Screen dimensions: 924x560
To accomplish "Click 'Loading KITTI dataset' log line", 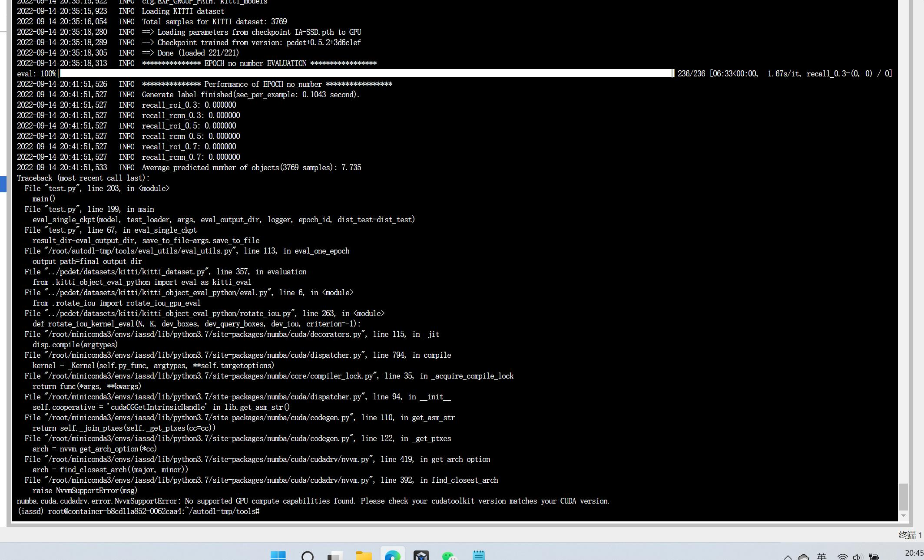I will point(183,11).
